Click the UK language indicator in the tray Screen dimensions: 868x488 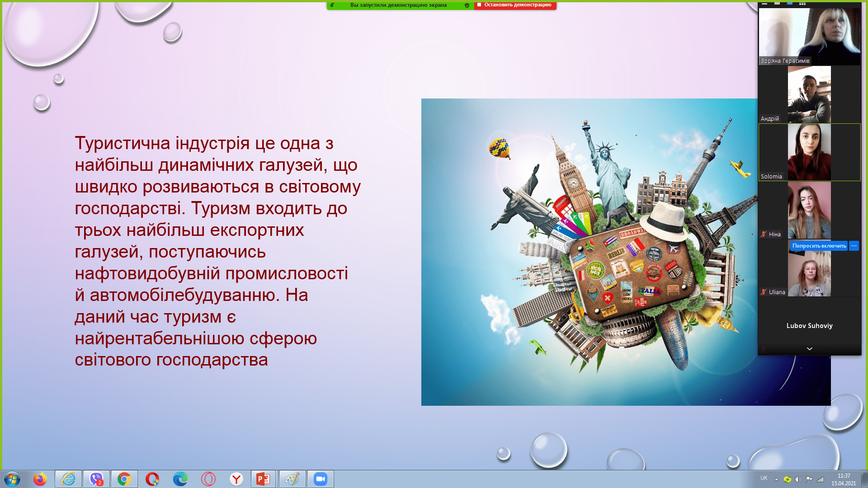[764, 478]
